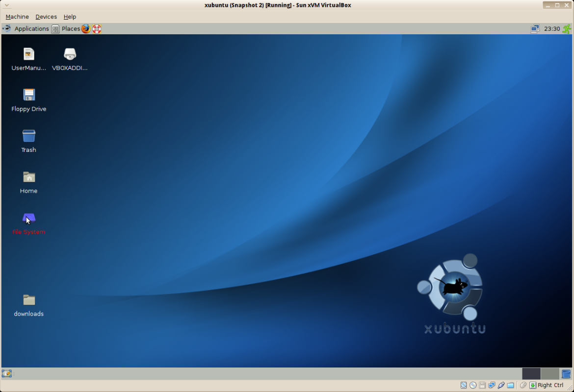Open the lifebuoy help icon in panel

97,28
